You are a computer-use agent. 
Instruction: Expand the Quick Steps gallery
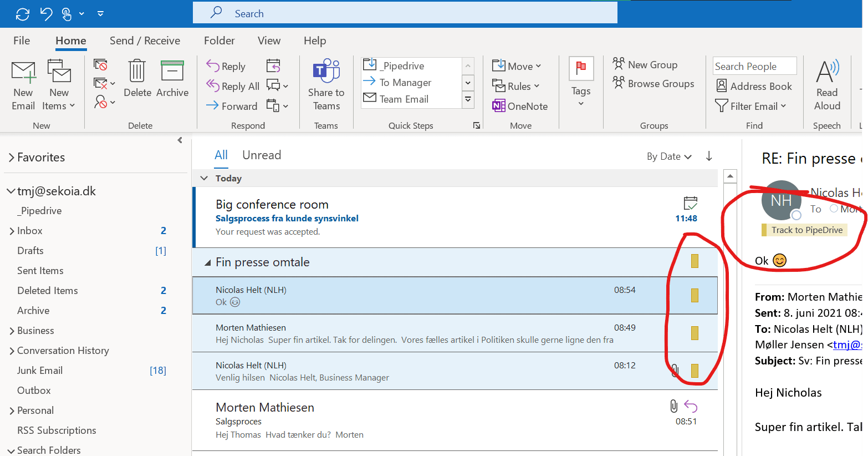[468, 99]
